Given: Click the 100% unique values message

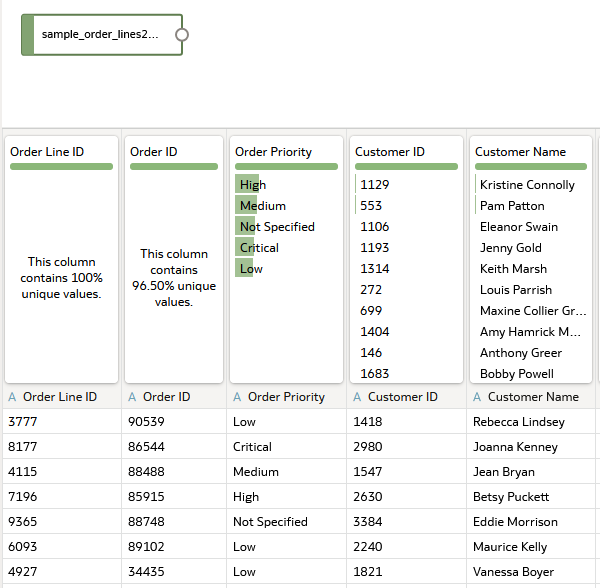Looking at the screenshot, I should (x=61, y=278).
